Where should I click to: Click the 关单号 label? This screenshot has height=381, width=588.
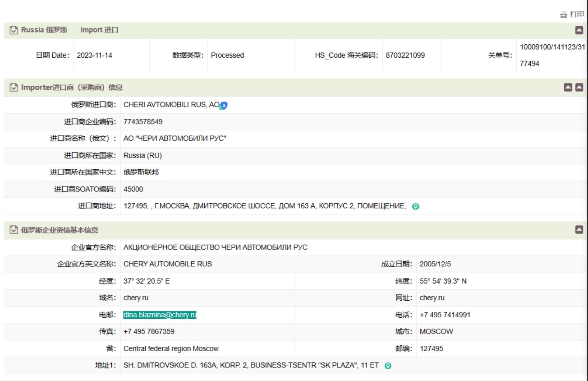click(500, 55)
